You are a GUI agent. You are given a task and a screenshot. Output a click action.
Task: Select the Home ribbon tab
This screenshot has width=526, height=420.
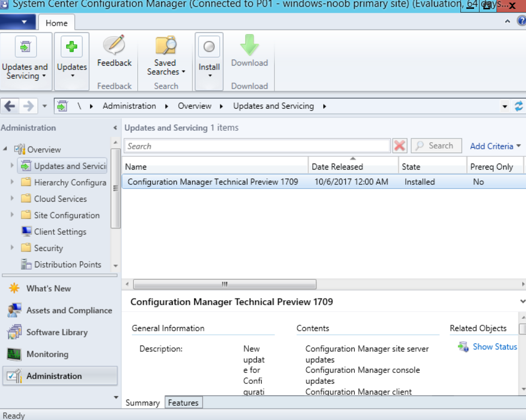[x=57, y=23]
